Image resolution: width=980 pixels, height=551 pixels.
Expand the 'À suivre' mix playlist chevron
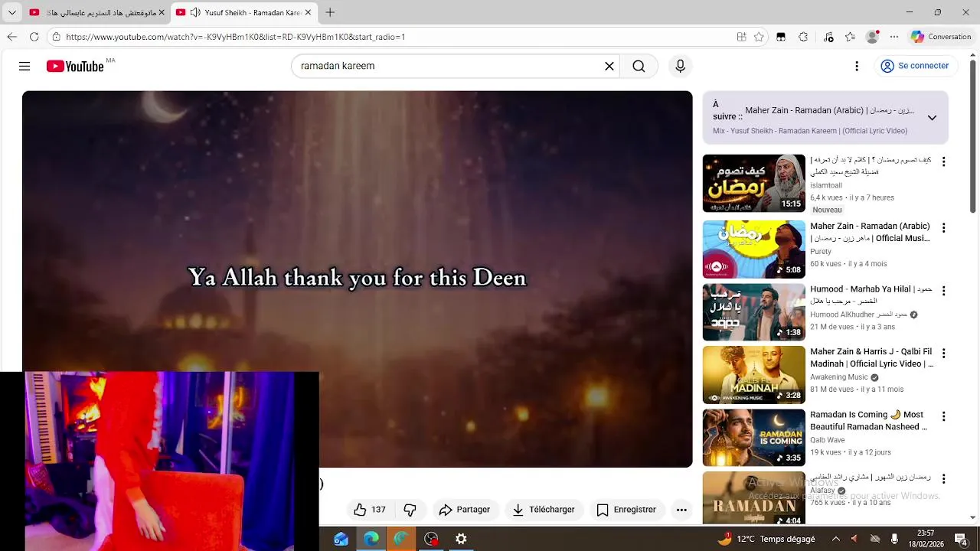932,118
